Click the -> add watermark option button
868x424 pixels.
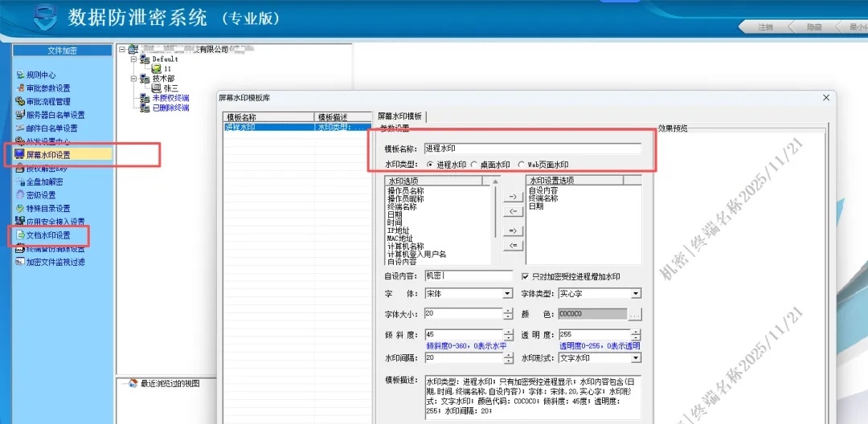click(512, 197)
